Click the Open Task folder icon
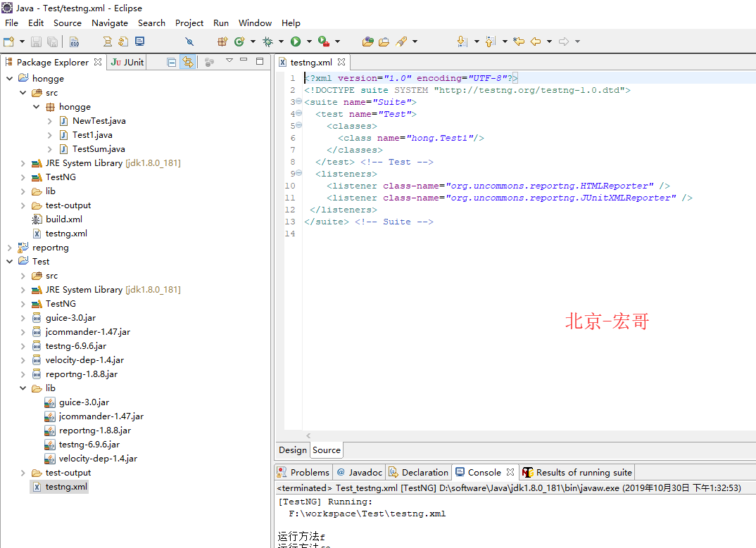The image size is (756, 548). click(x=384, y=42)
